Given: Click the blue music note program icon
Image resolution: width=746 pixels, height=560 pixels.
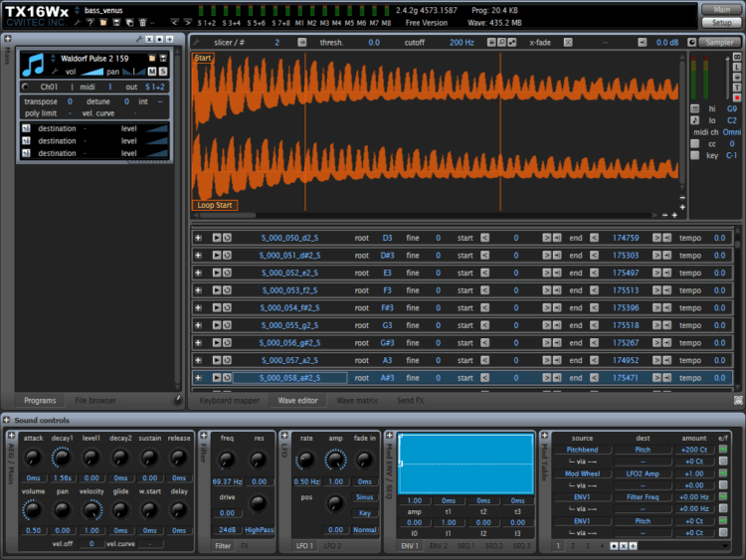Looking at the screenshot, I should click(33, 65).
